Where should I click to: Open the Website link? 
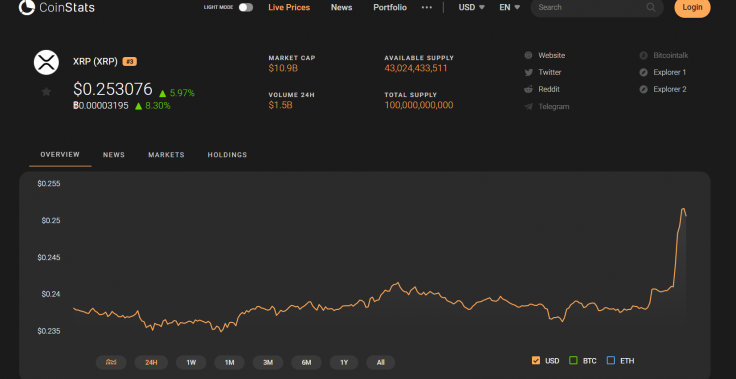tap(552, 55)
